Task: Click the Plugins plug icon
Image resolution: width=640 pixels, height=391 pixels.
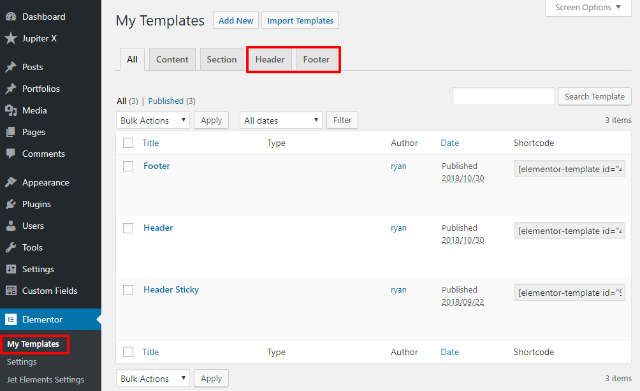Action: [x=11, y=204]
